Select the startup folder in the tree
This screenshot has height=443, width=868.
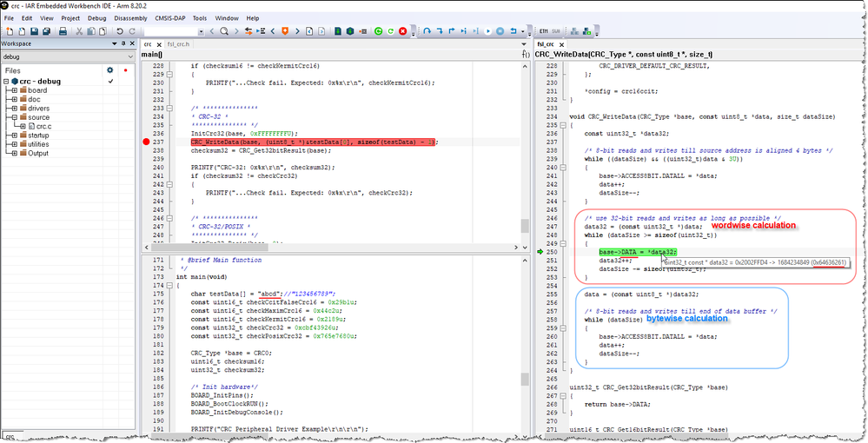click(x=37, y=136)
